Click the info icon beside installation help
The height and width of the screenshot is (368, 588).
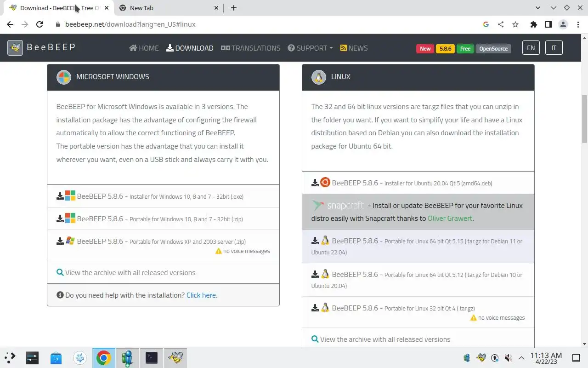point(60,295)
